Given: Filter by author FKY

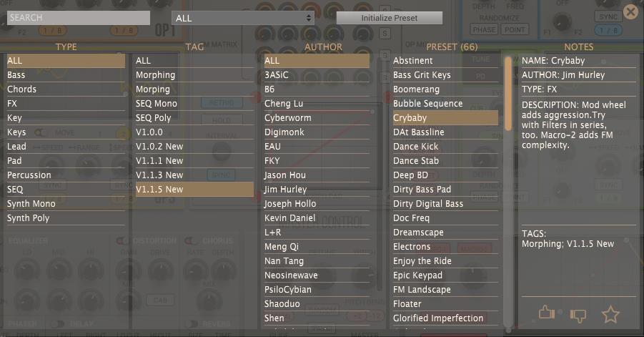Looking at the screenshot, I should tap(317, 161).
